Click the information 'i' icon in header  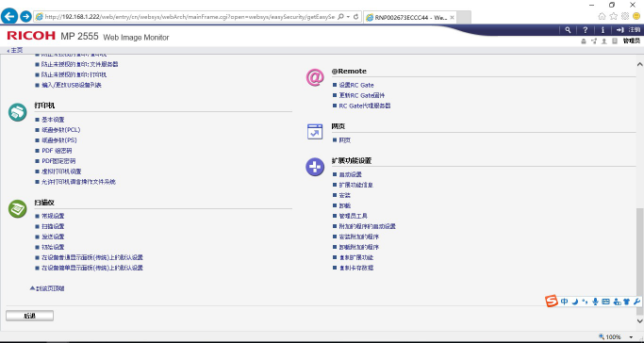[x=603, y=30]
